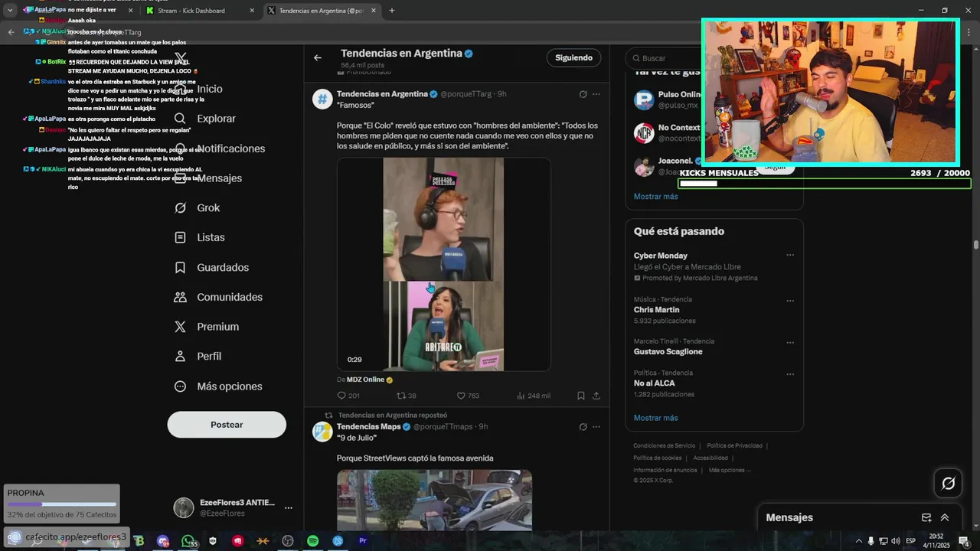This screenshot has height=551, width=980.
Task: Compose a new message in the Mensajes drawer
Action: (926, 517)
